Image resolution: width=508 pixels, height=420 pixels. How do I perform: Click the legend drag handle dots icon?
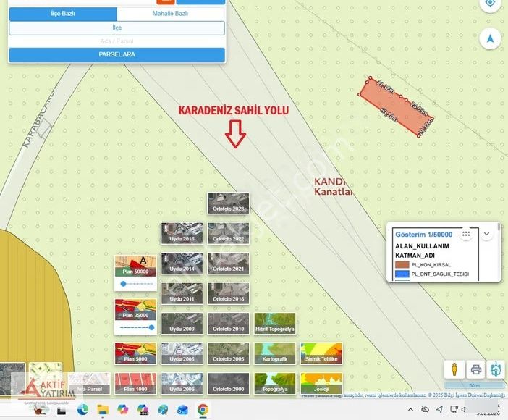(x=466, y=234)
